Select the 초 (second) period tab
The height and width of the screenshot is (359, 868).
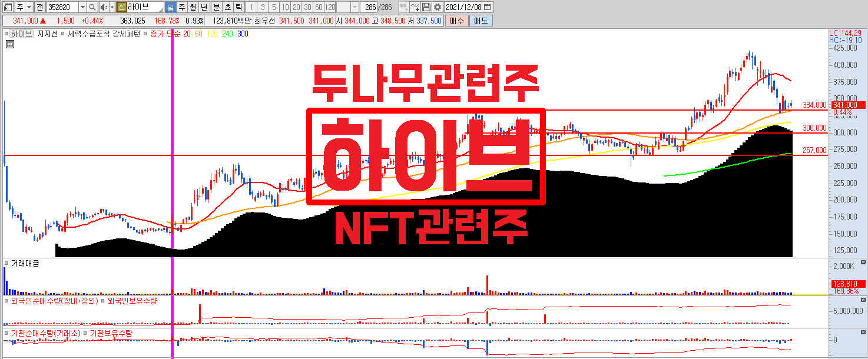tap(227, 7)
